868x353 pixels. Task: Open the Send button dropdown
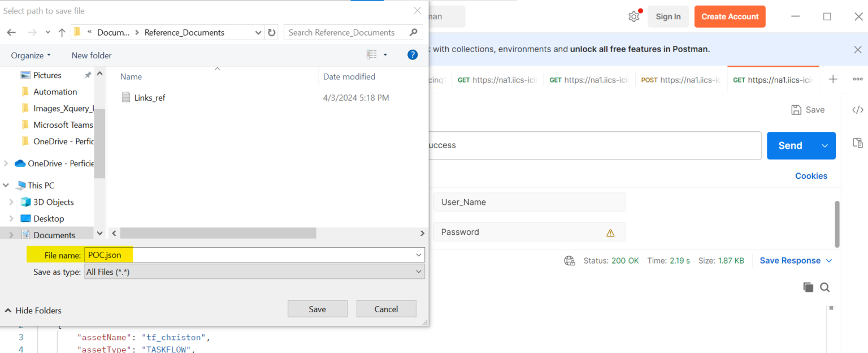pyautogui.click(x=824, y=145)
